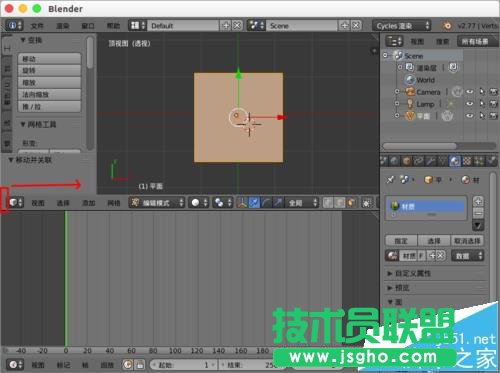Open the Particles properties tab

point(479,161)
